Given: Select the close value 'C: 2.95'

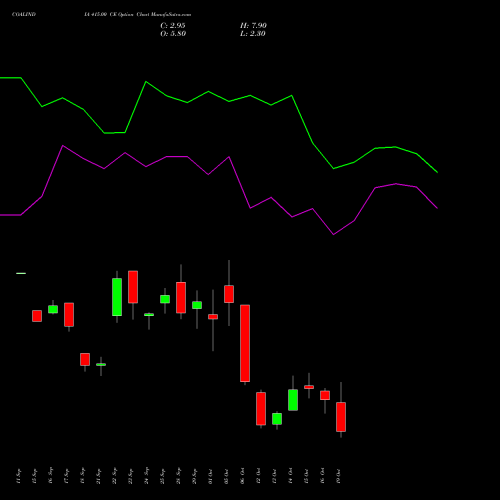Looking at the screenshot, I should [x=173, y=26].
